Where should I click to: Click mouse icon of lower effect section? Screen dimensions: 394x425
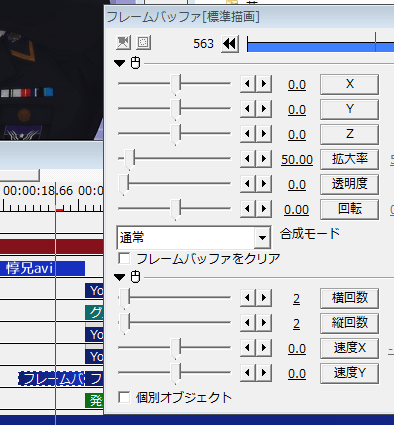[135, 277]
